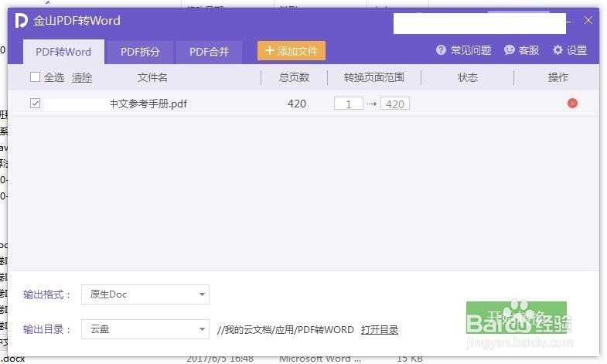Click the 文件名 column header
This screenshot has width=607, height=364.
click(x=152, y=77)
